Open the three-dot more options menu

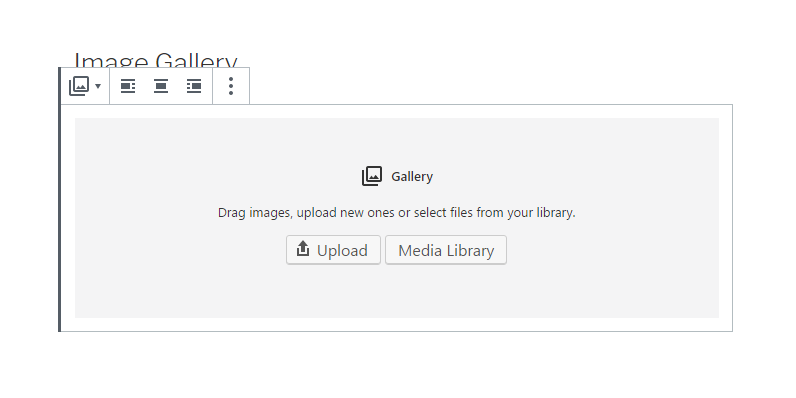click(231, 86)
